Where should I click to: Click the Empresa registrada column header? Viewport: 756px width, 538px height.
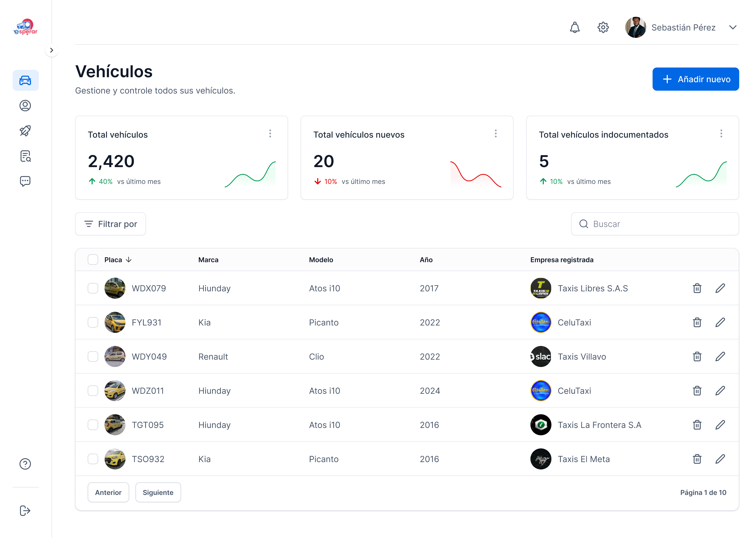coord(562,260)
